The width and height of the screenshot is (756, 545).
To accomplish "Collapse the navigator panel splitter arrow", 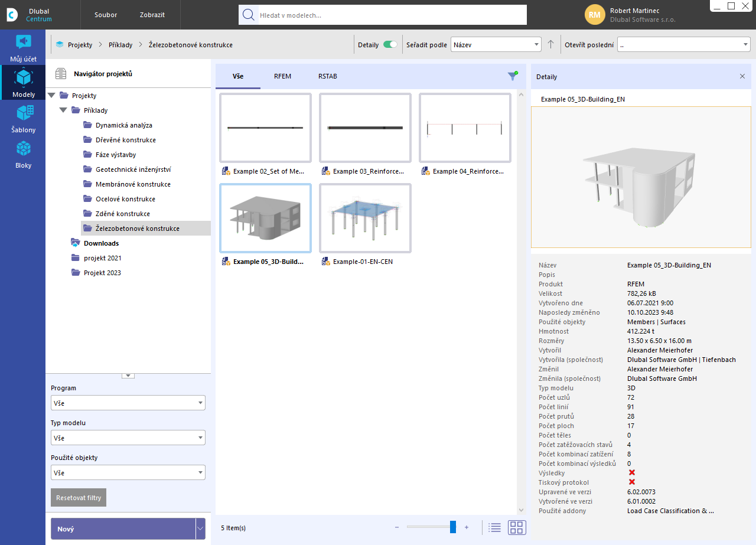I will [128, 376].
